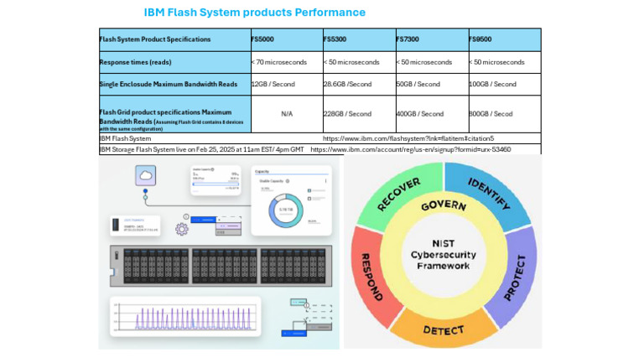
Task: Click the 400GB / Second cell
Action: [x=433, y=114]
